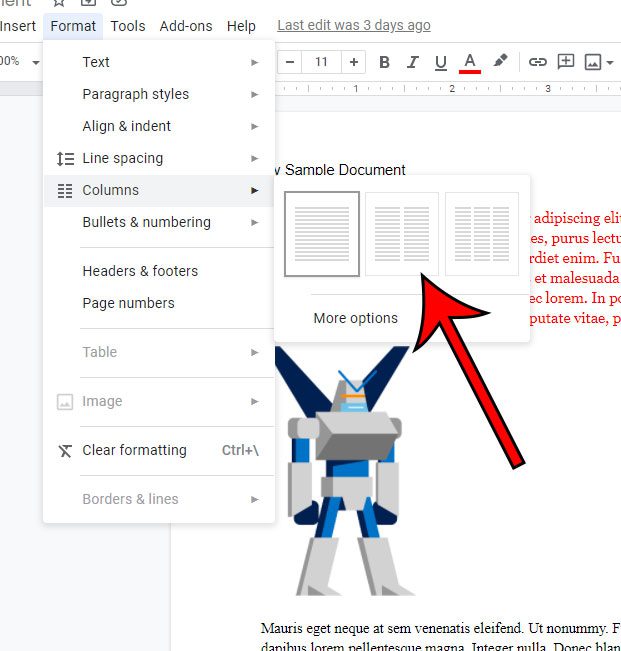Viewport: 621px width, 651px height.
Task: Open the text color picker
Action: pos(469,62)
